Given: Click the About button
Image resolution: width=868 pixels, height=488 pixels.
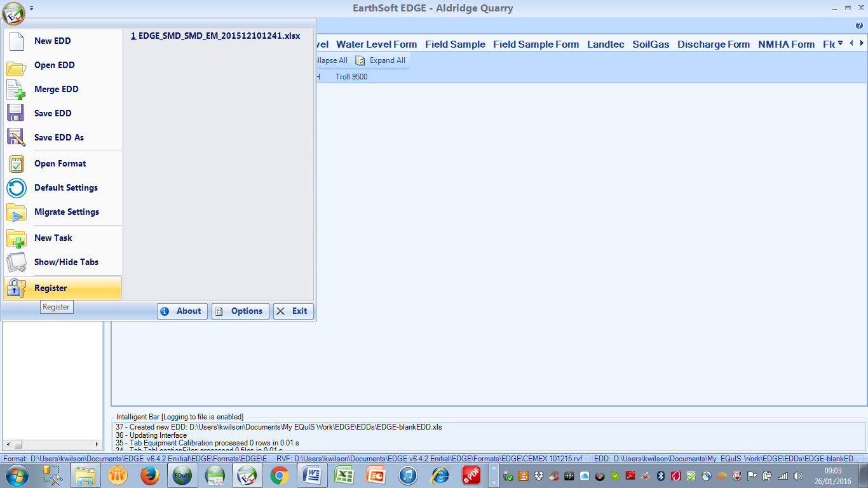Looking at the screenshot, I should pyautogui.click(x=182, y=311).
